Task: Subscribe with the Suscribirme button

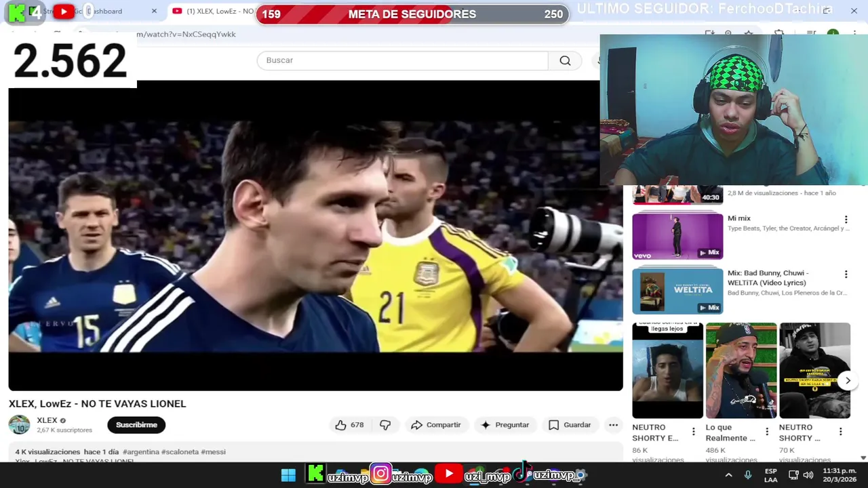Action: 136,425
